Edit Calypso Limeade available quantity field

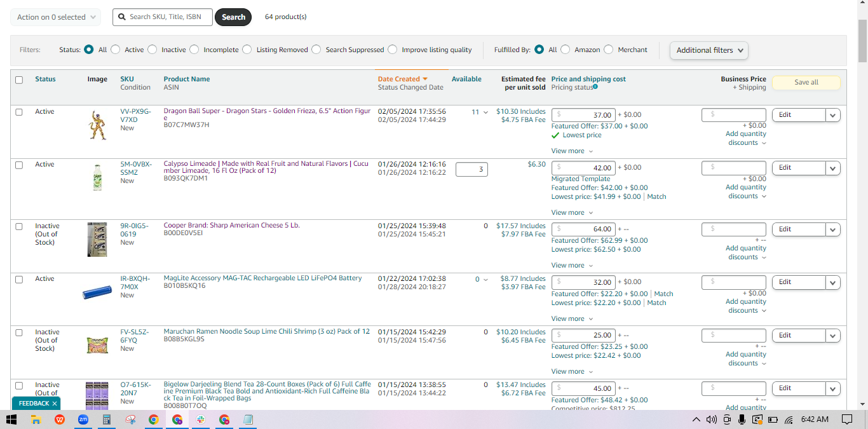point(471,170)
